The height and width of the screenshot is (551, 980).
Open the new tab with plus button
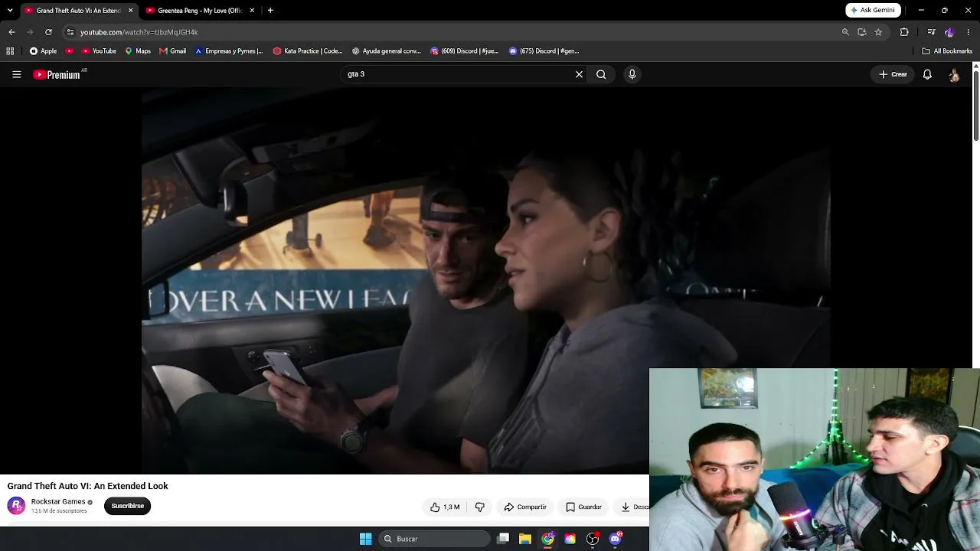(x=270, y=11)
